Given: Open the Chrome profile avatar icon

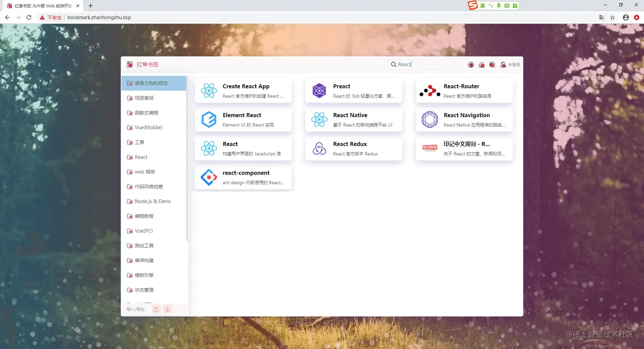Looking at the screenshot, I should click(626, 17).
